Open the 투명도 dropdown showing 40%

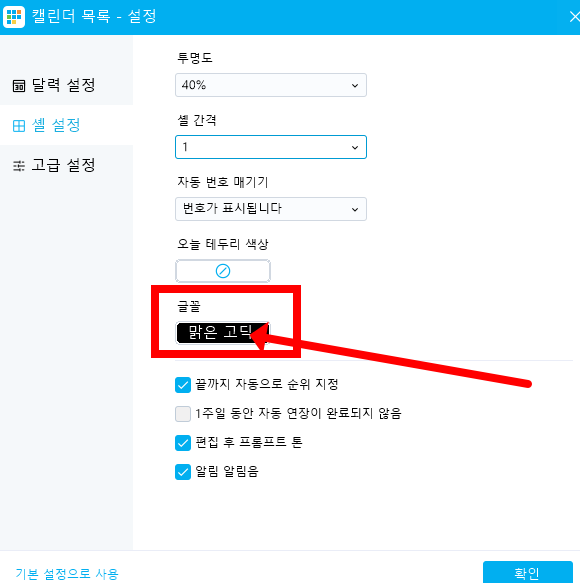point(271,85)
